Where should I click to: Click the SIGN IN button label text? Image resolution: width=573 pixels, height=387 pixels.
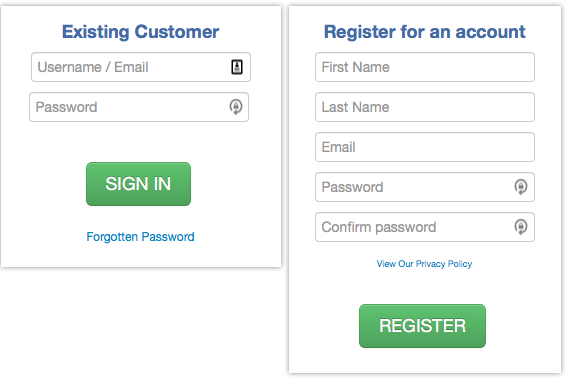[x=138, y=184]
